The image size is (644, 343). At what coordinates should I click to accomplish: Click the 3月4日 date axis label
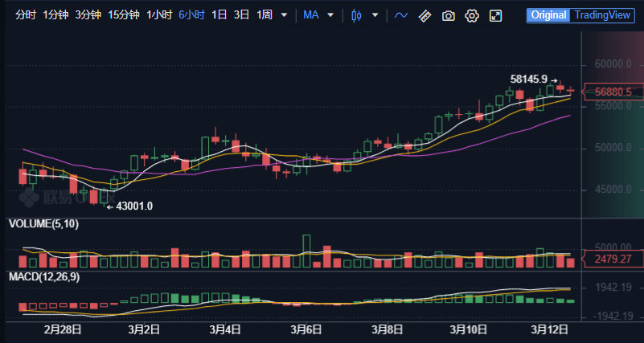point(225,329)
